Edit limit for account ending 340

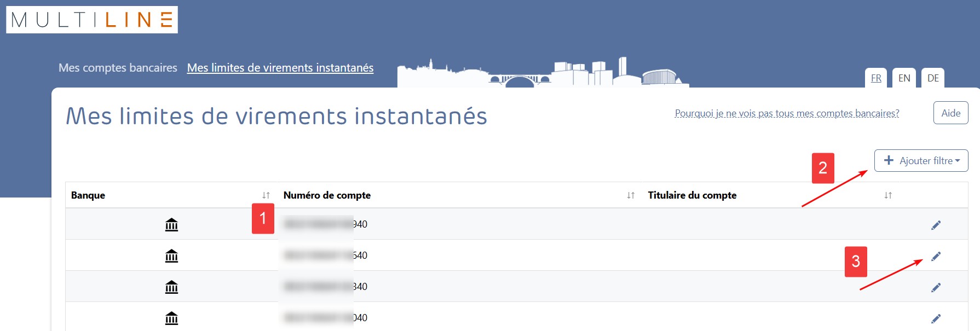[x=936, y=287]
